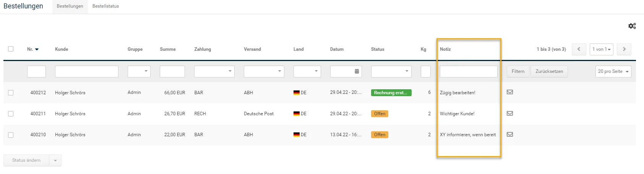Viewport: 644px width, 174px height.
Task: Open the Datum calendar picker icon
Action: click(x=357, y=71)
